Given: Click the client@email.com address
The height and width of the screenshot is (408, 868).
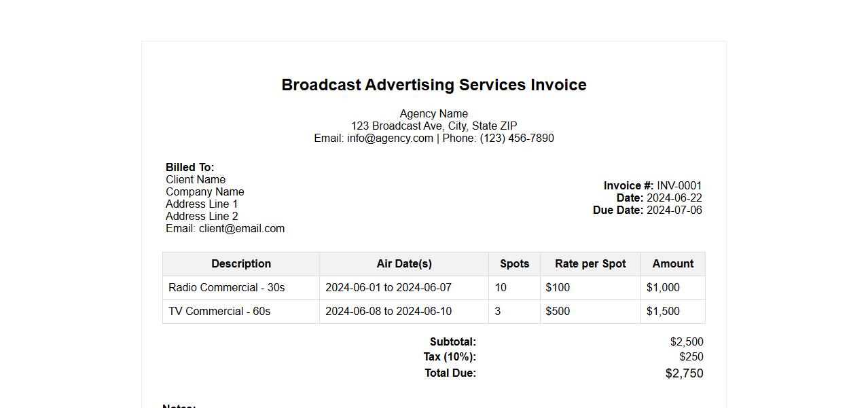Looking at the screenshot, I should [241, 228].
